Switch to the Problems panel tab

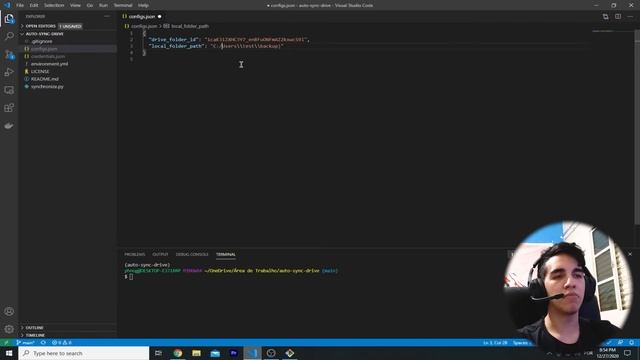(x=135, y=254)
